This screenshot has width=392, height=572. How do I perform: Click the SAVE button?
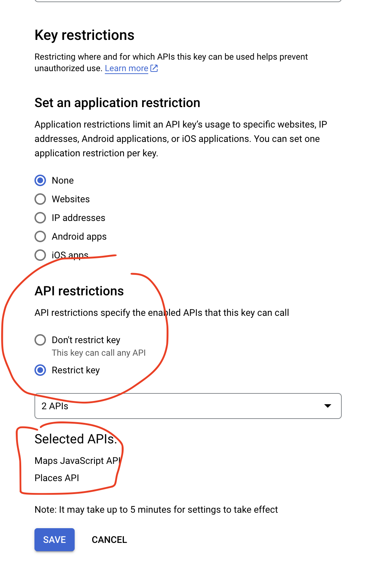tap(55, 540)
